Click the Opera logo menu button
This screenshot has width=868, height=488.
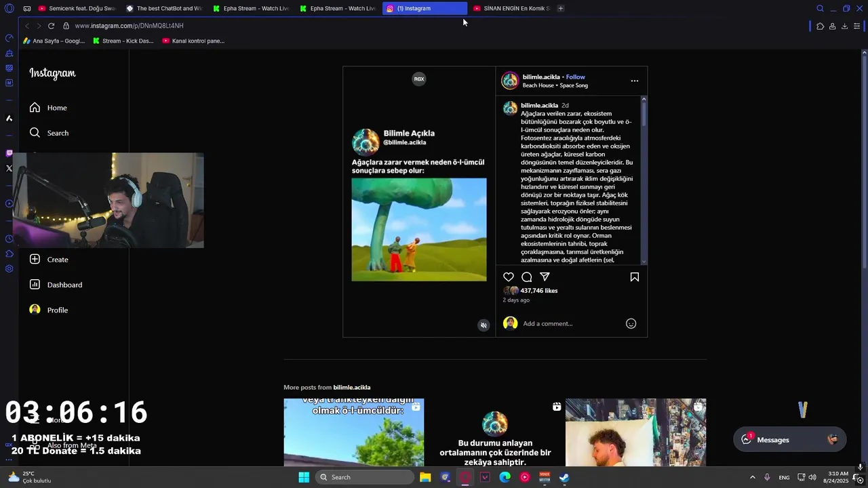9,8
